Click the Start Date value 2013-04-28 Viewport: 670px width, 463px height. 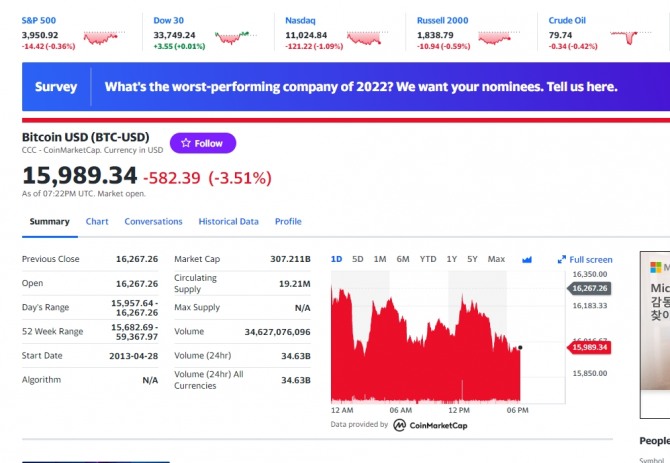[133, 356]
